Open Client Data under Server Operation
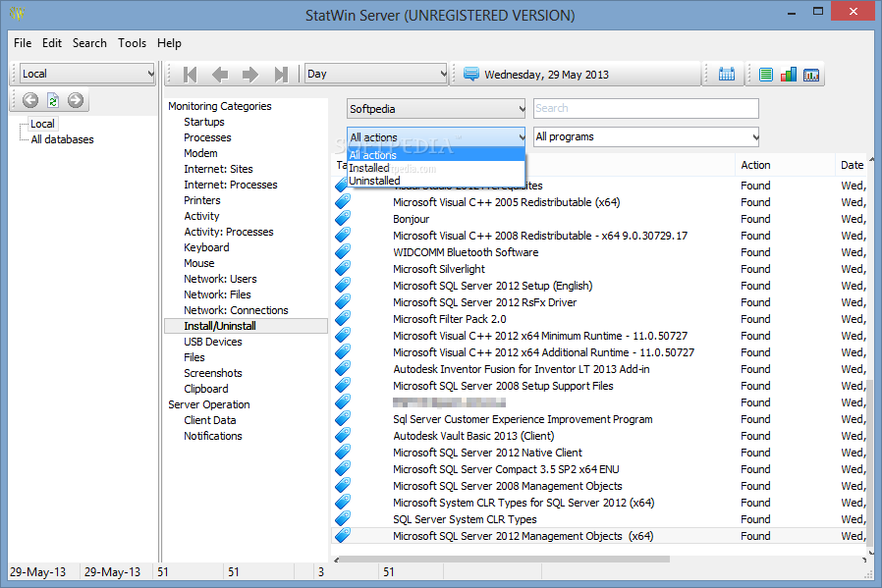This screenshot has width=882, height=588. tap(210, 420)
